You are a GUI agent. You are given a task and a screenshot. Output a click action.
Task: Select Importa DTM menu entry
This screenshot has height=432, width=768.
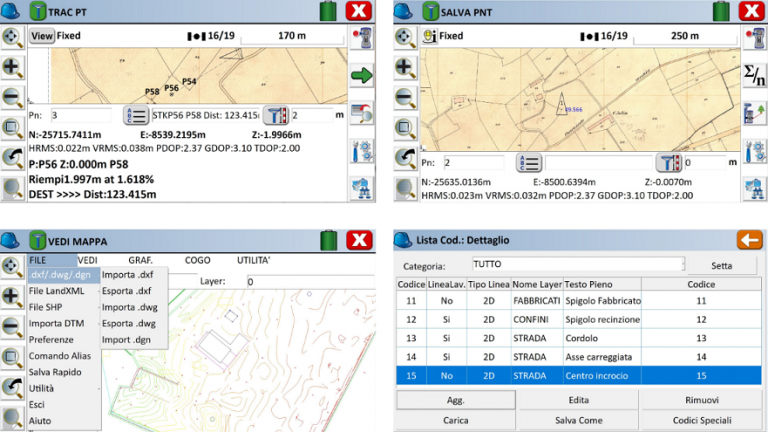[64, 323]
